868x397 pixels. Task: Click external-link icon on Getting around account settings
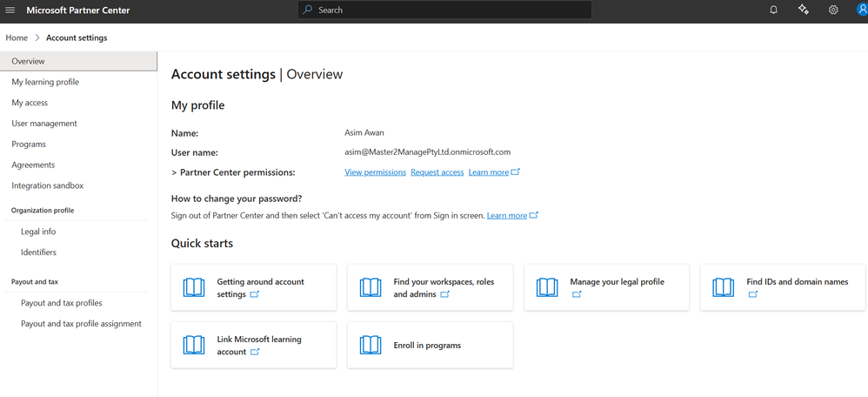(255, 294)
